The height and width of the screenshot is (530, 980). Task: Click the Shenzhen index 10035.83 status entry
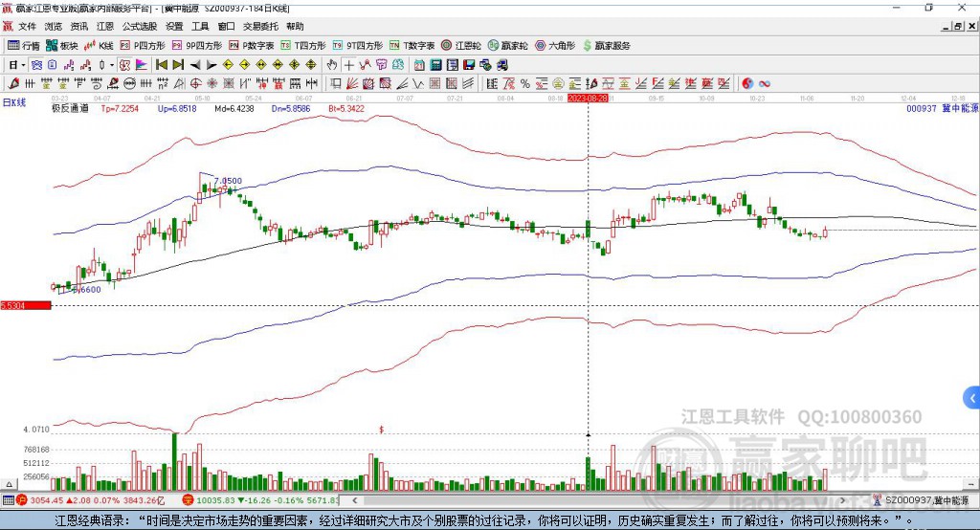(260, 500)
